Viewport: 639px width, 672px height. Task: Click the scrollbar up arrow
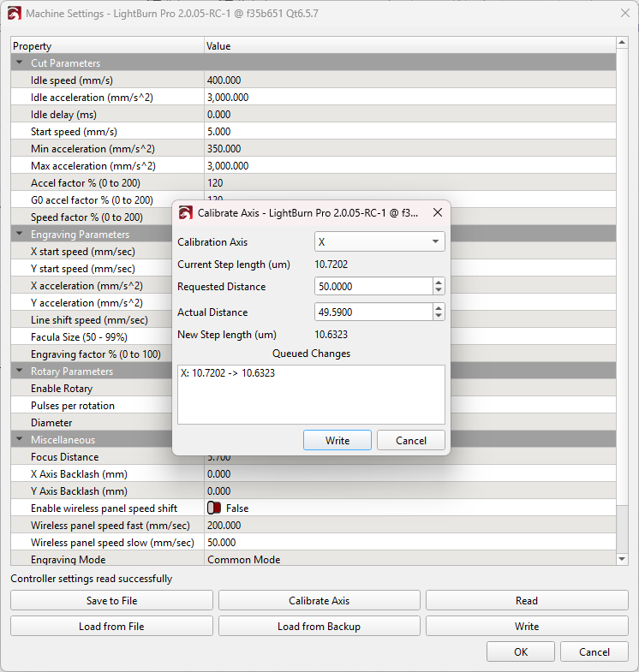pyautogui.click(x=622, y=42)
